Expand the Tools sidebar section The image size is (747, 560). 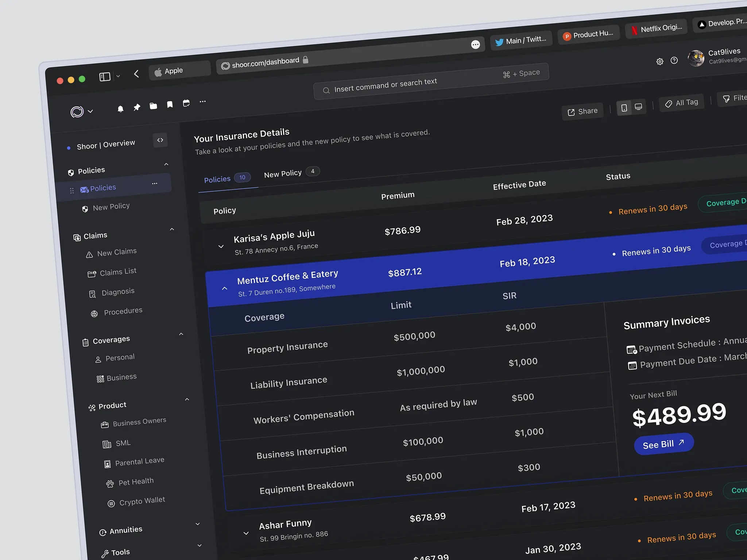click(x=200, y=545)
